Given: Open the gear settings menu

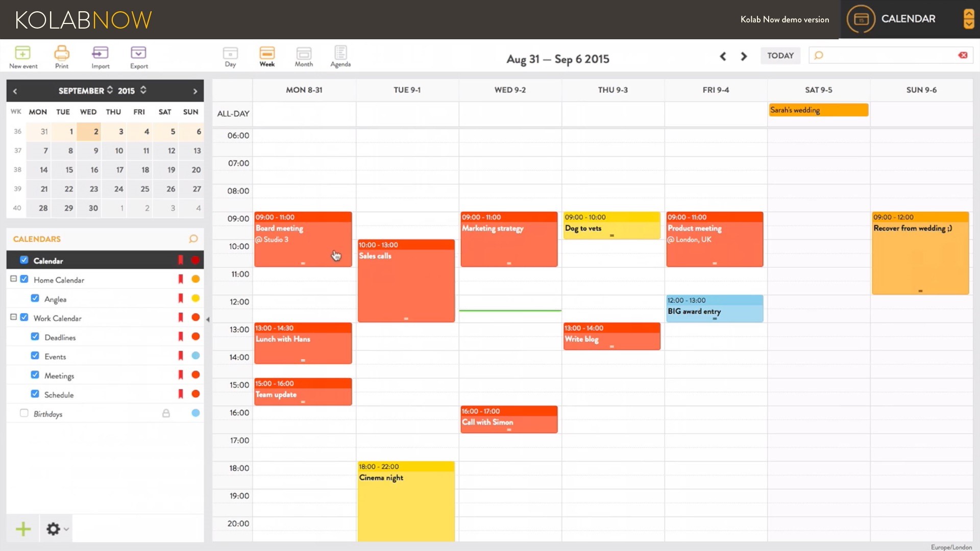Looking at the screenshot, I should [x=53, y=529].
